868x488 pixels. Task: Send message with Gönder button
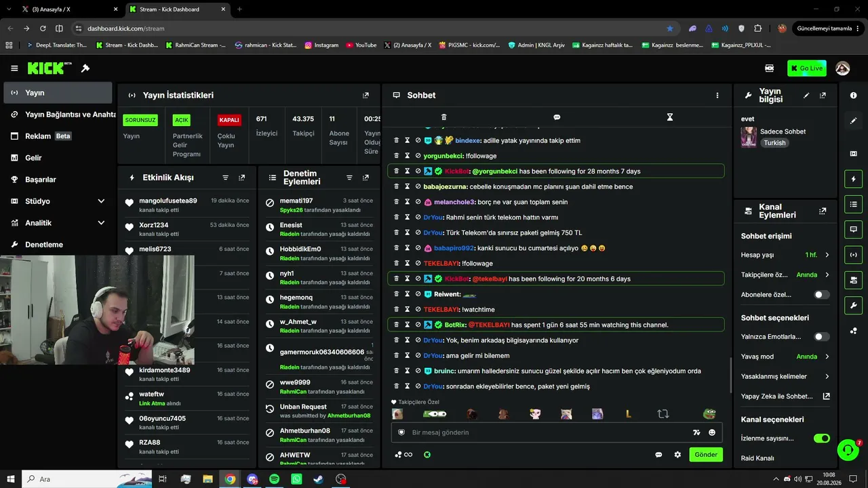pyautogui.click(x=706, y=455)
